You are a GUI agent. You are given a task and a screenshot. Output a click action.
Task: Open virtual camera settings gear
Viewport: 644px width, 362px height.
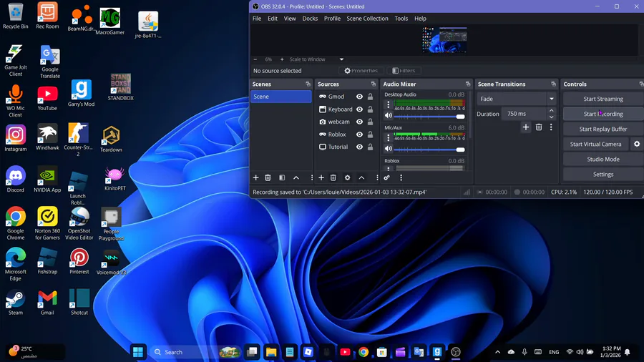[636, 144]
